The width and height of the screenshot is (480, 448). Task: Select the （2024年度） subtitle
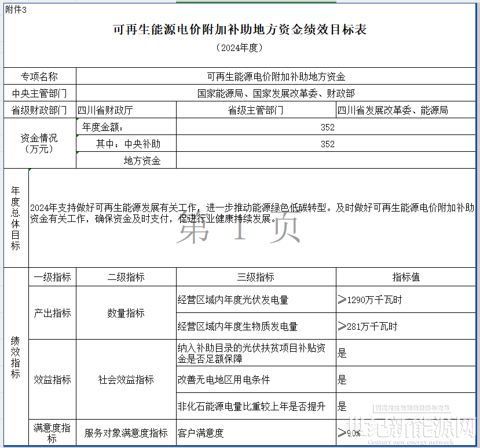[x=240, y=48]
